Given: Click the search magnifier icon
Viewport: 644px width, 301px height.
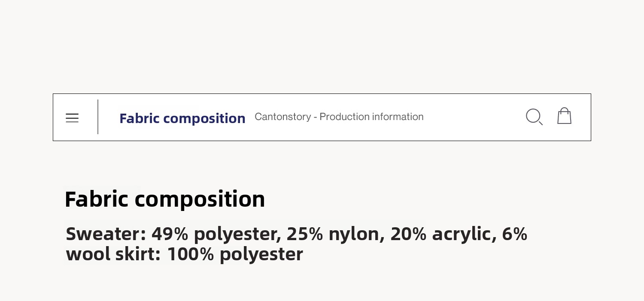Looking at the screenshot, I should (534, 117).
